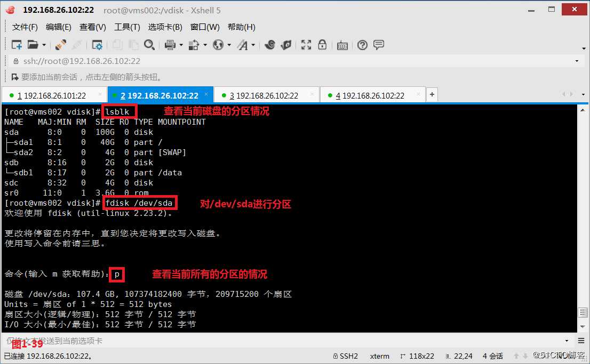Expand the color scheme dropdown arrow
The width and height of the screenshot is (590, 364).
(205, 45)
